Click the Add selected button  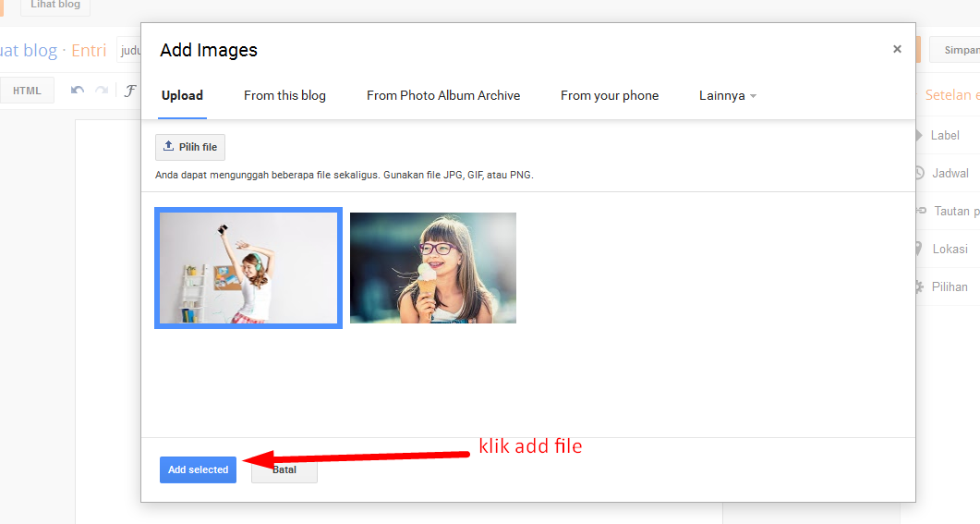point(199,469)
